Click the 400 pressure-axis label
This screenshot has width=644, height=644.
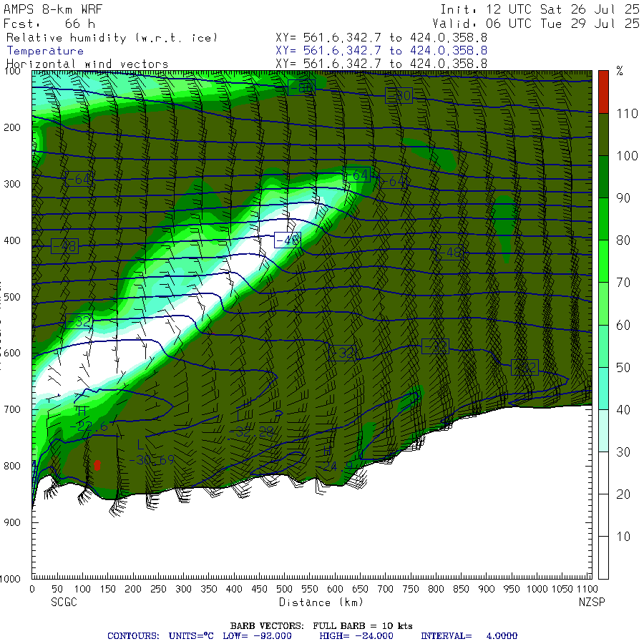(12, 240)
